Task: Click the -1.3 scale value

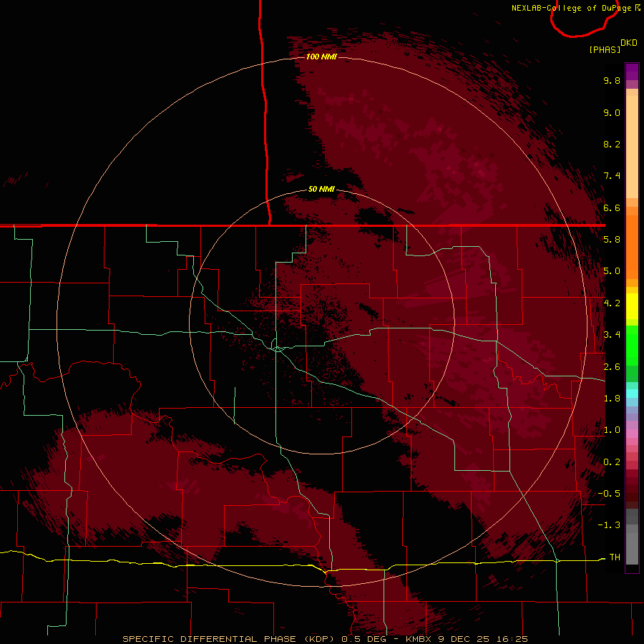Action: pyautogui.click(x=609, y=525)
